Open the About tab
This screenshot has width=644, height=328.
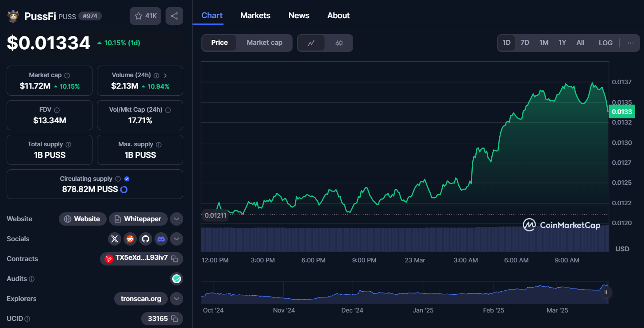339,16
